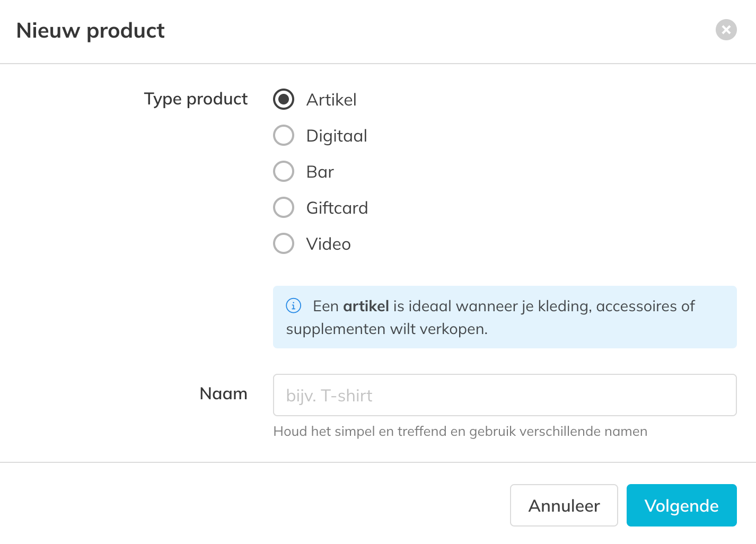Click the Bar option label

[x=320, y=172]
